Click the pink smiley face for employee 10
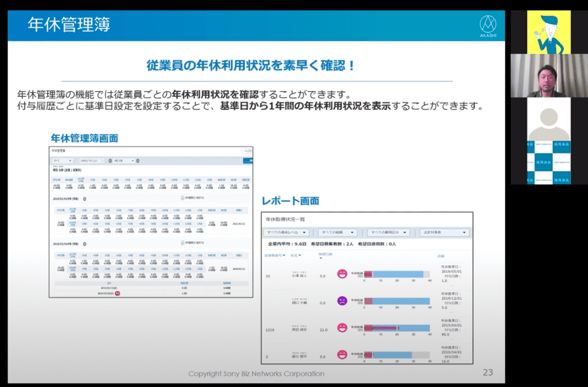Viewport: 588px width, 387px height. click(x=341, y=273)
